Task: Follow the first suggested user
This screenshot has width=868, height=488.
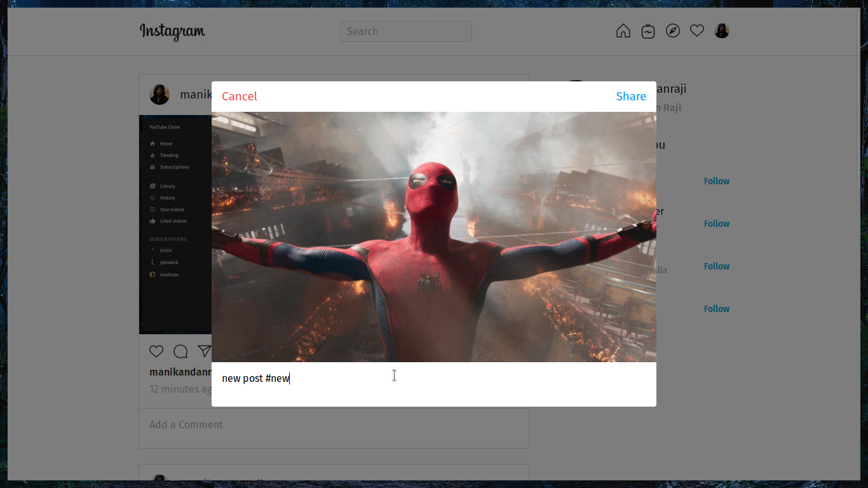Action: point(716,181)
